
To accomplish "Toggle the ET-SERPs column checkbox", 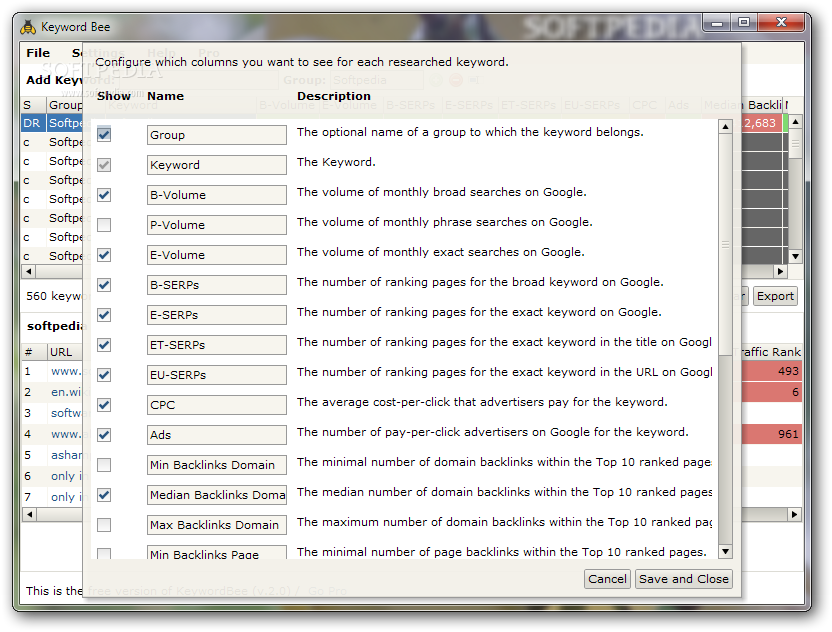I will (104, 345).
